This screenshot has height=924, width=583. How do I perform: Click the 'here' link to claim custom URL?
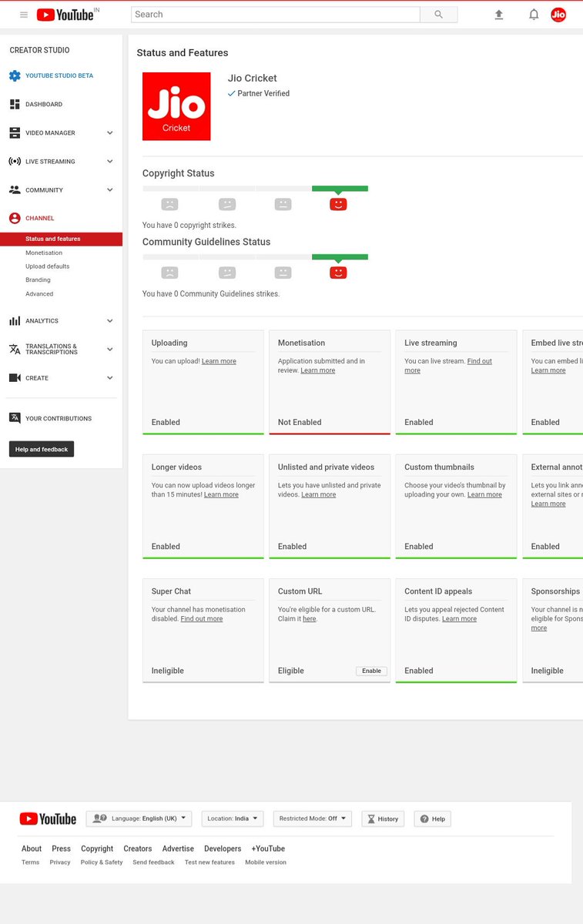click(310, 618)
